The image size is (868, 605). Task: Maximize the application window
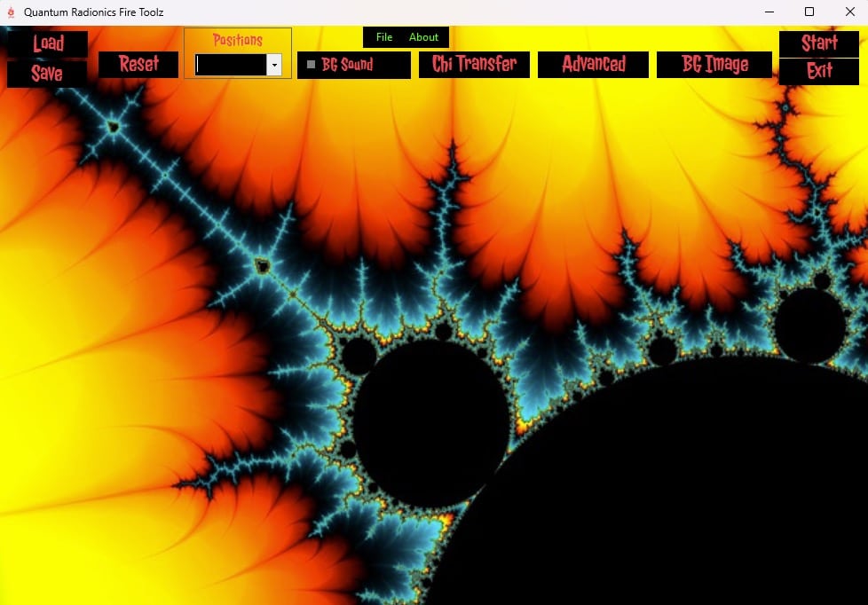tap(809, 12)
